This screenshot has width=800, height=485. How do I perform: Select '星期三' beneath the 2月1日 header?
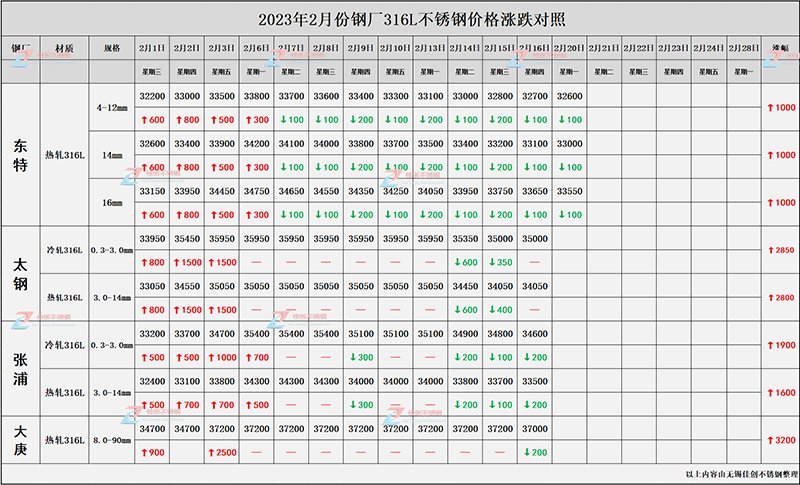pos(152,72)
